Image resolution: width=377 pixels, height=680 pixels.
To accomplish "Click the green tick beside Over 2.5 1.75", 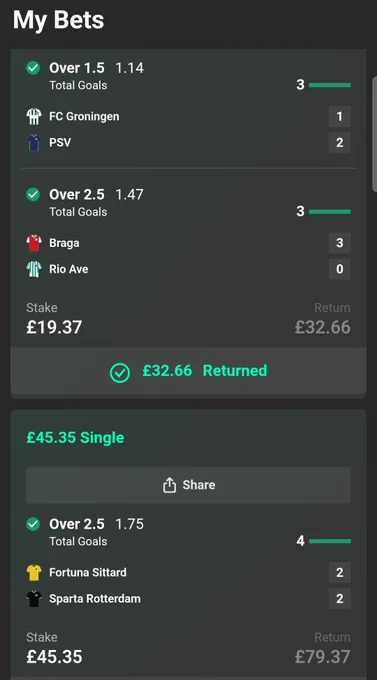I will coord(33,524).
